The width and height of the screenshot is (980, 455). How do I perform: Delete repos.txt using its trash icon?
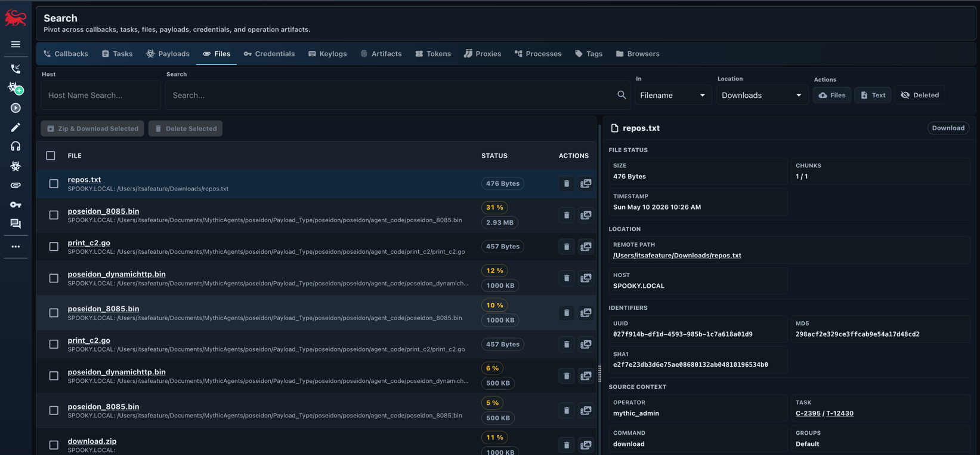pos(567,183)
